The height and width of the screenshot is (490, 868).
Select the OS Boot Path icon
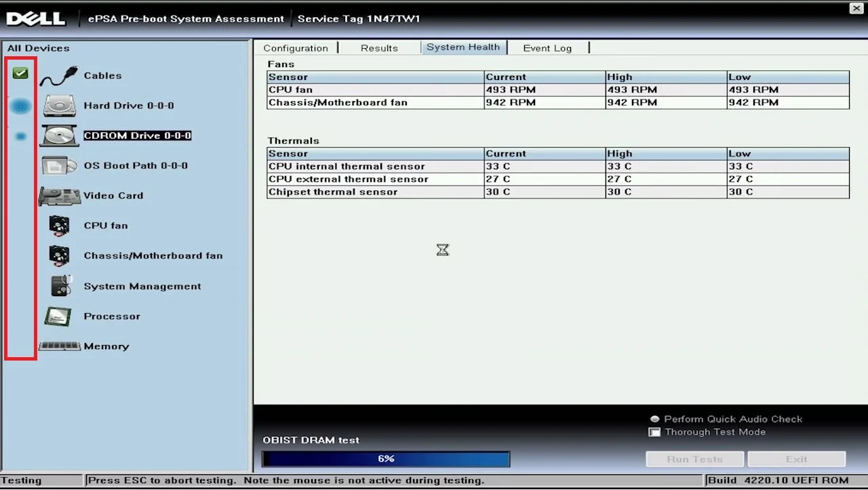point(60,166)
